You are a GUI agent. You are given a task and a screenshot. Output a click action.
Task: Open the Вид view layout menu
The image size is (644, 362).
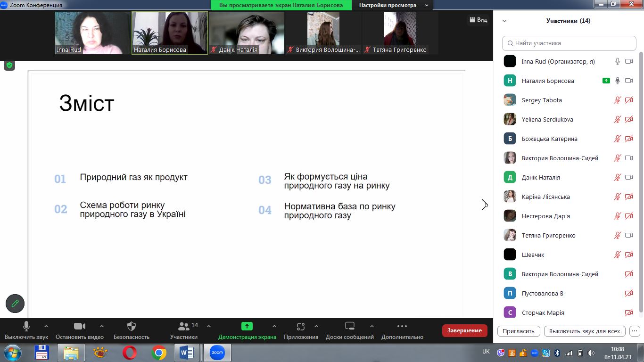click(x=478, y=20)
